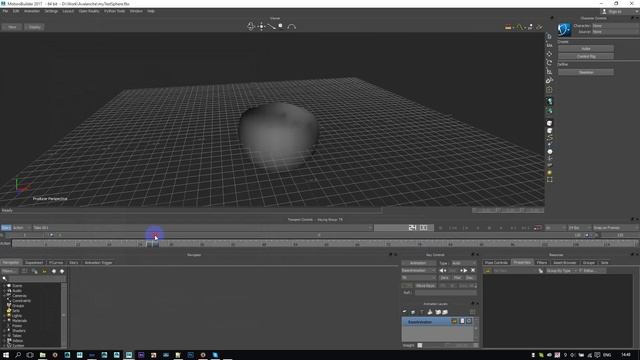The height and width of the screenshot is (360, 640).
Task: Click the stop button in Transport Controls
Action: pos(489,228)
